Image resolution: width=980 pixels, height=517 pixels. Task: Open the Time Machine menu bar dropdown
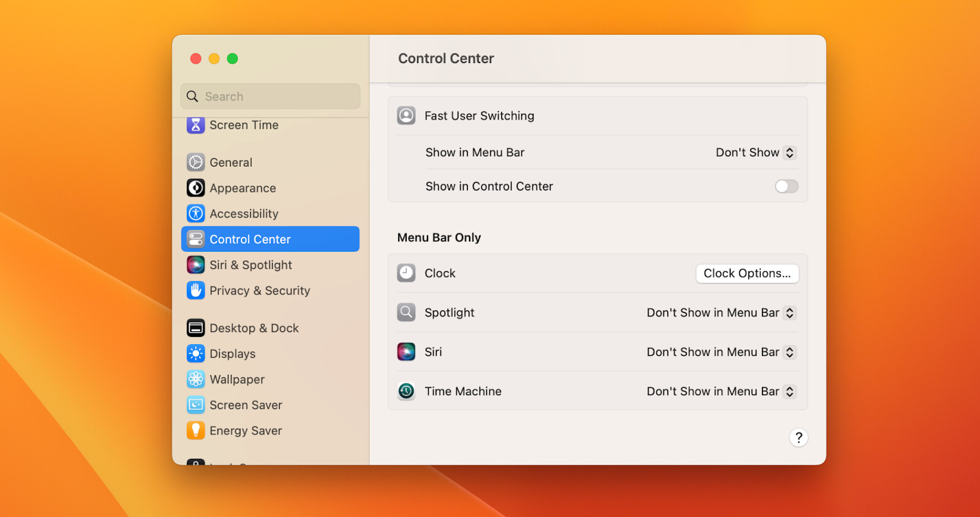[722, 391]
